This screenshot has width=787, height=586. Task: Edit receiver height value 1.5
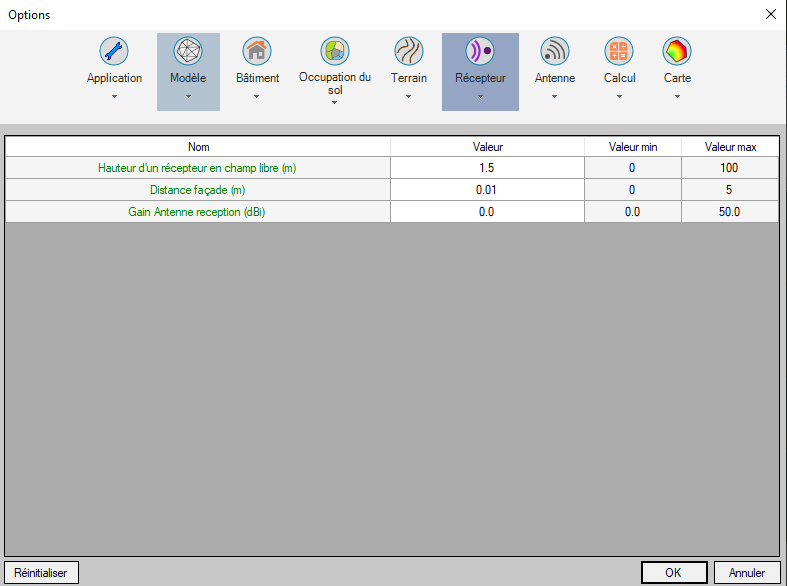coord(487,168)
